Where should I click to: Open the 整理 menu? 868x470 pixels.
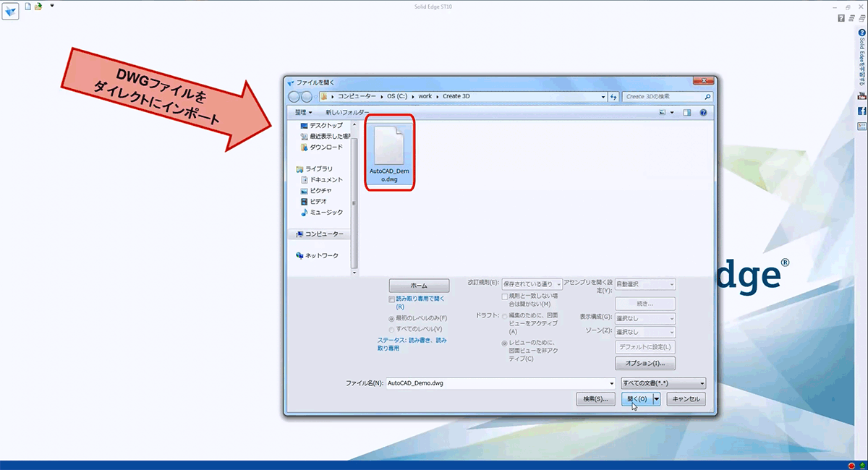point(303,113)
